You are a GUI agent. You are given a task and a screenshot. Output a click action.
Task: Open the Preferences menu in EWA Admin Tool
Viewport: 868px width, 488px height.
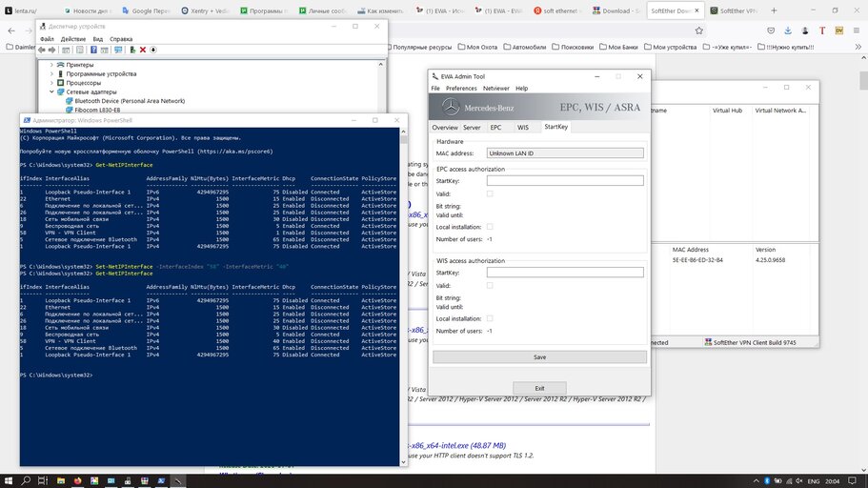click(461, 88)
